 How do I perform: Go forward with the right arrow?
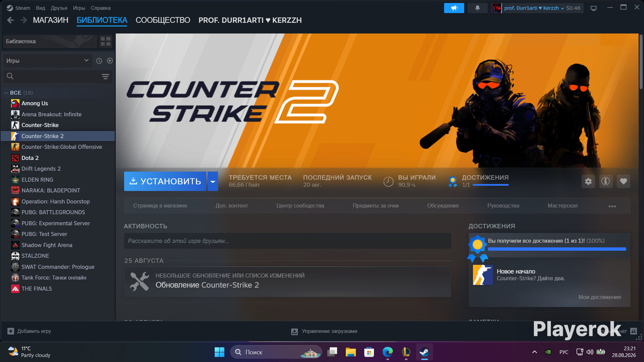coord(24,20)
